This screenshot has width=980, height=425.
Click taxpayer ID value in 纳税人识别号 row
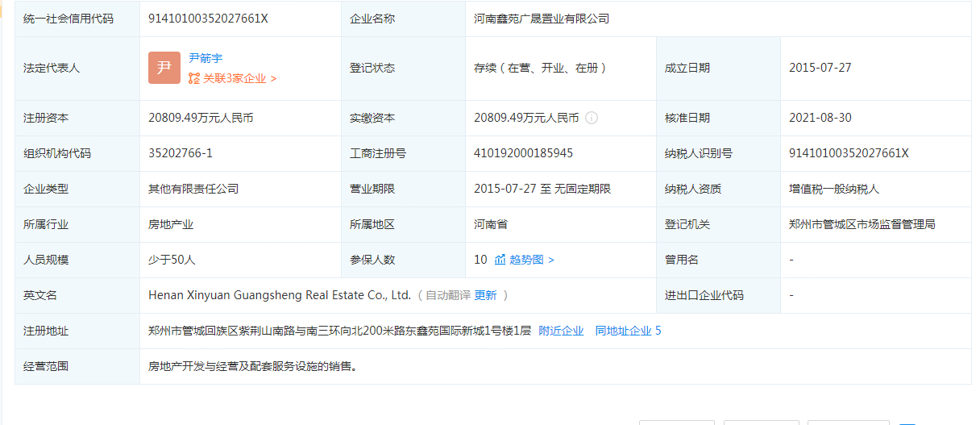849,153
